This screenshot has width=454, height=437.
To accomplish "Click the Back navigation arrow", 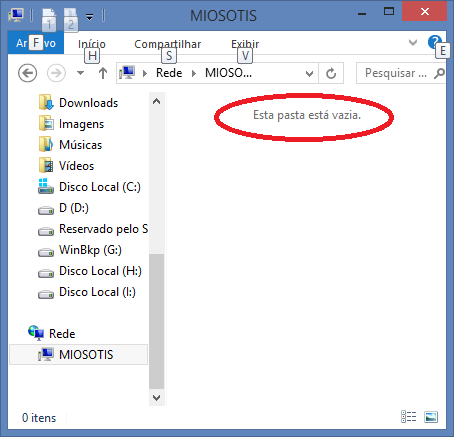I will click(x=27, y=73).
